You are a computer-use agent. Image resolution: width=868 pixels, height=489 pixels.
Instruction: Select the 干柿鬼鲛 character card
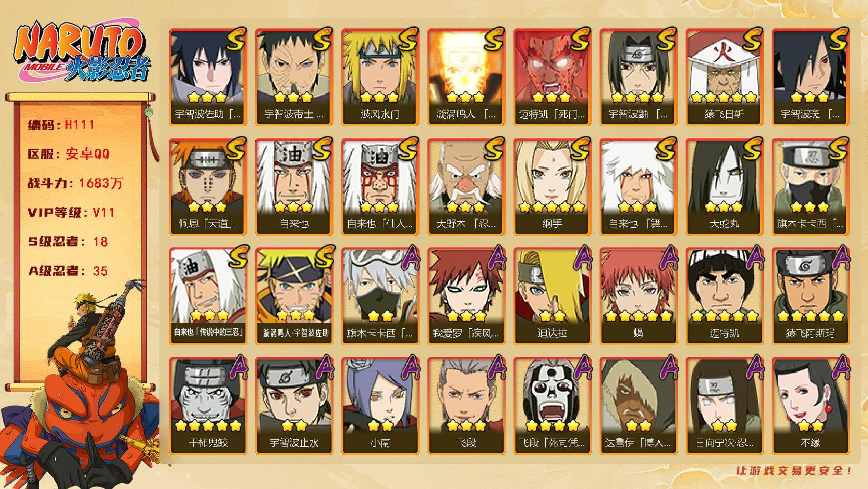[208, 405]
